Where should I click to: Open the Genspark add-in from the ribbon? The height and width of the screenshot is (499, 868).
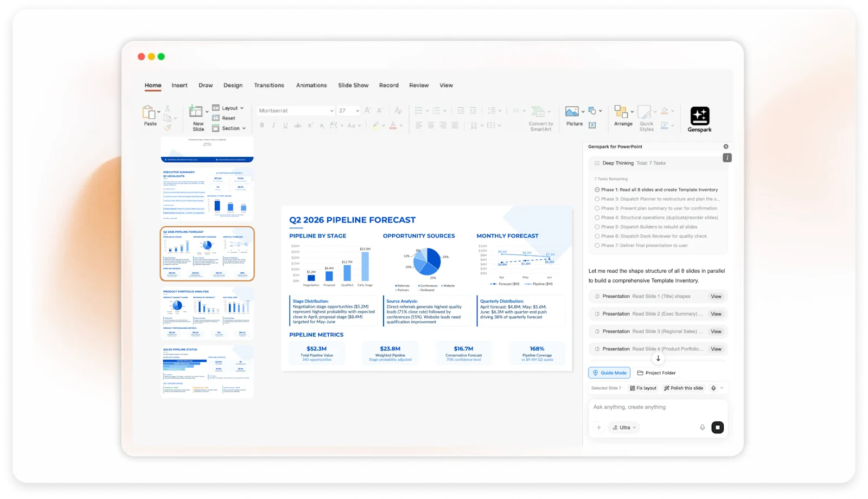699,119
